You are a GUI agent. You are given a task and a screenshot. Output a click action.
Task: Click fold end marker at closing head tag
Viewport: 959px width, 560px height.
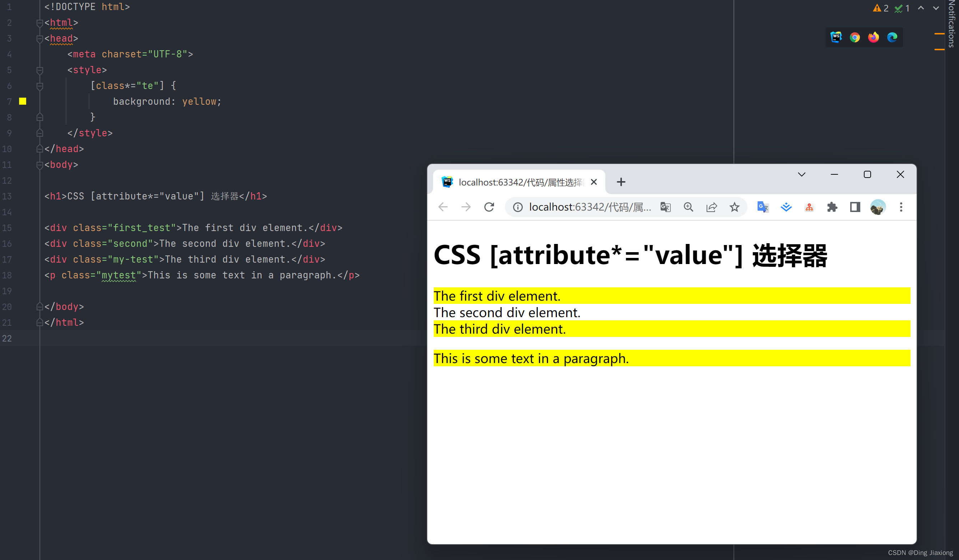(x=39, y=149)
